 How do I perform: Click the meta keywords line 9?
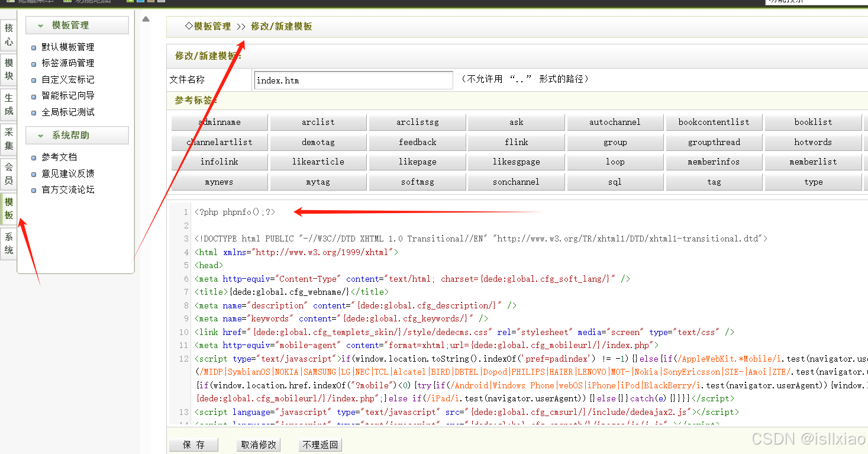[341, 318]
